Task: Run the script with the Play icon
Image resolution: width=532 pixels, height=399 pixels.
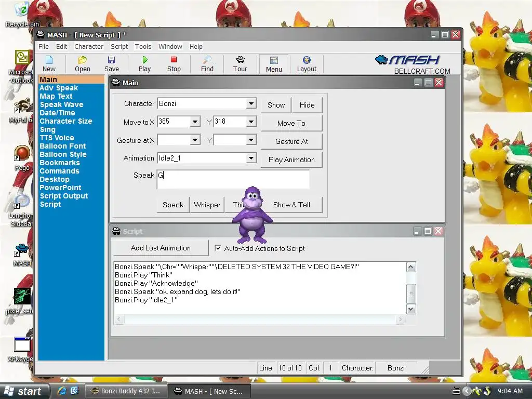Action: (x=144, y=64)
